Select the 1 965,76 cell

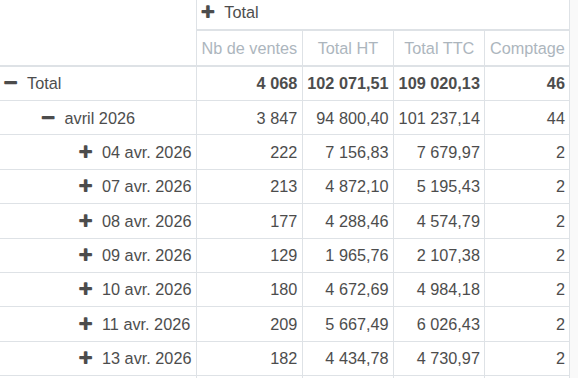pos(348,255)
